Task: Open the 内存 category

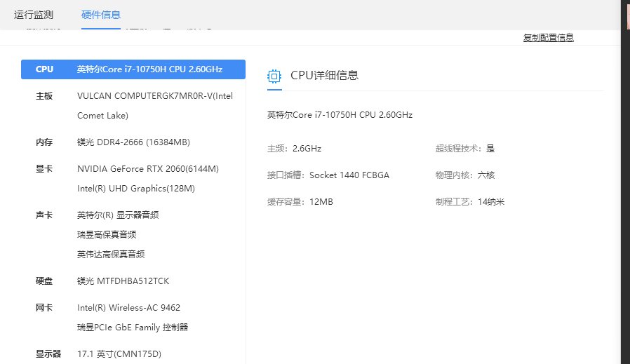Action: point(44,142)
